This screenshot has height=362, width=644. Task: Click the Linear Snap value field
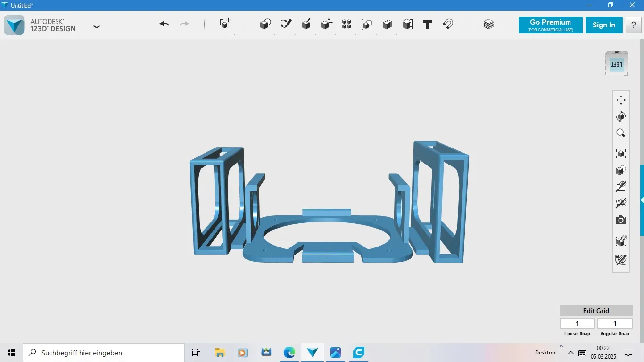point(577,323)
